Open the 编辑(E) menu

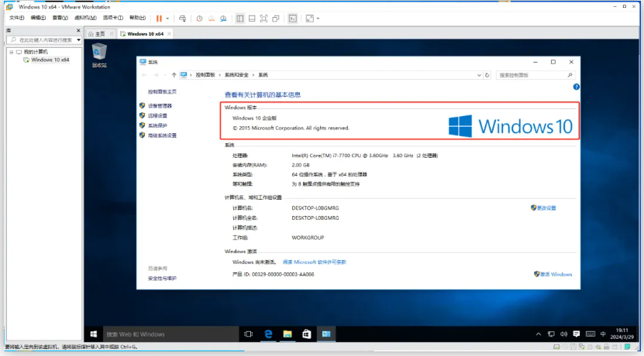click(38, 18)
